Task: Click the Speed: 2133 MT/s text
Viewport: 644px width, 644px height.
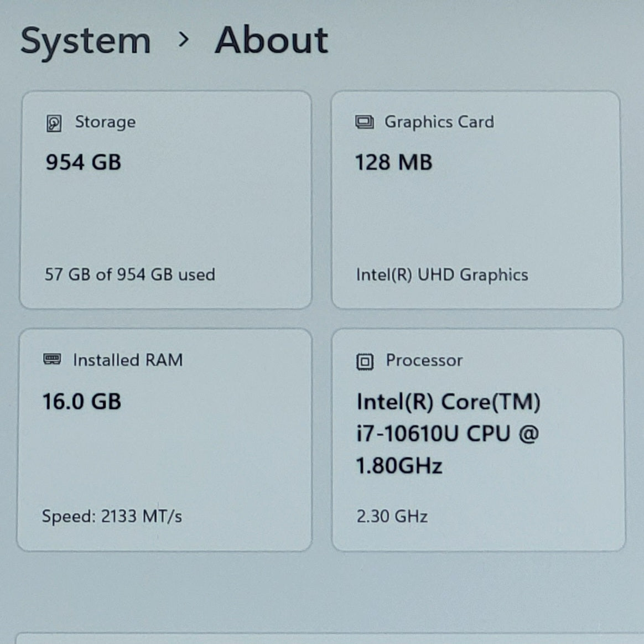Action: 112,516
